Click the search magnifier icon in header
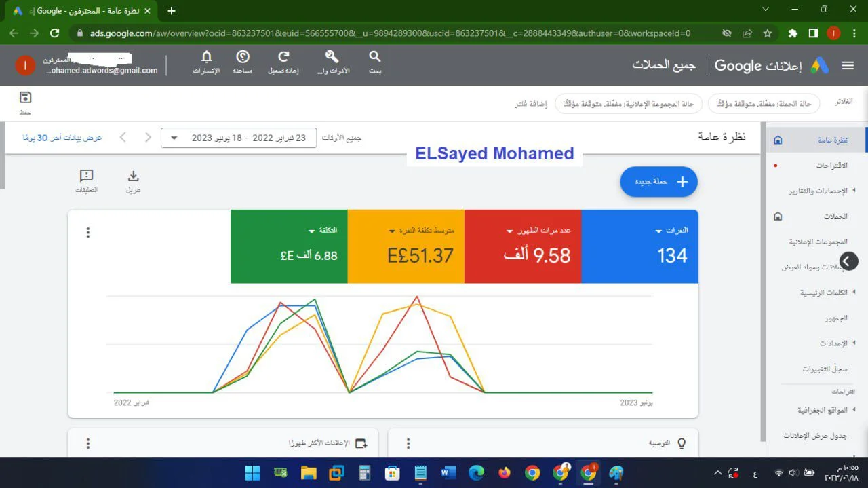Viewport: 868px width, 488px height. click(374, 58)
